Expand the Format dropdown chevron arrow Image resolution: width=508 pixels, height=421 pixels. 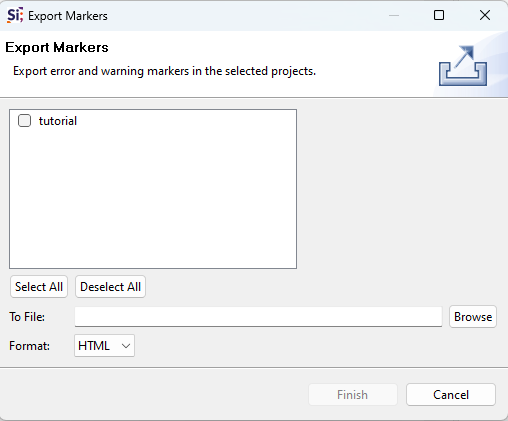pyautogui.click(x=126, y=346)
